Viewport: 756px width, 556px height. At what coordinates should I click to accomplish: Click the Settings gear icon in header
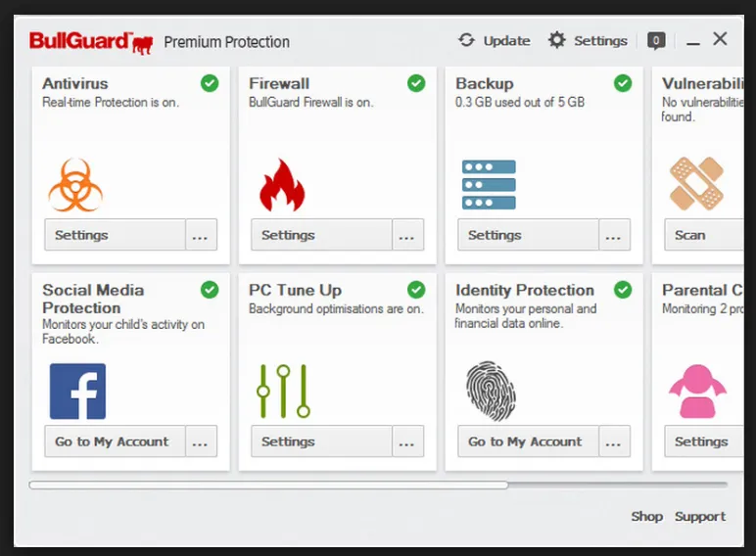(x=556, y=40)
